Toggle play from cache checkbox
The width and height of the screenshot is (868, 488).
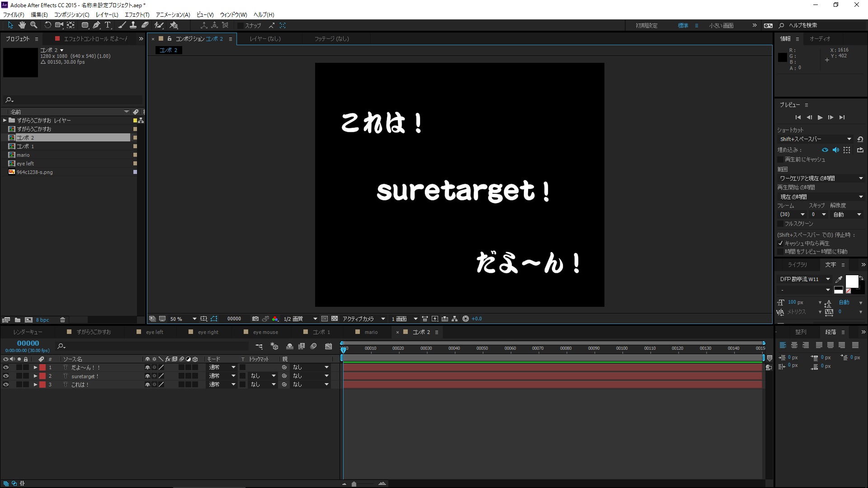coord(780,243)
